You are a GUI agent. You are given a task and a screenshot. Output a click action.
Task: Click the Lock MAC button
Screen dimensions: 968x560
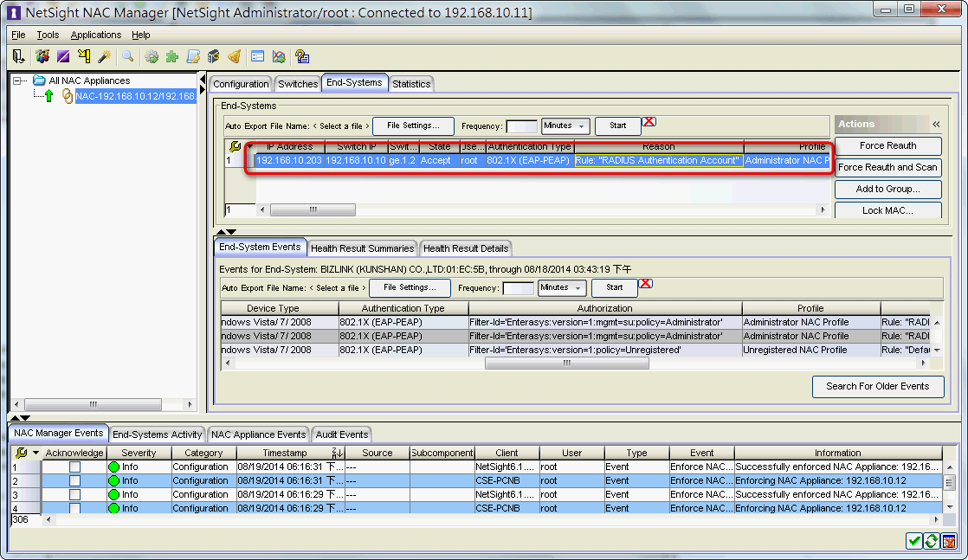887,210
